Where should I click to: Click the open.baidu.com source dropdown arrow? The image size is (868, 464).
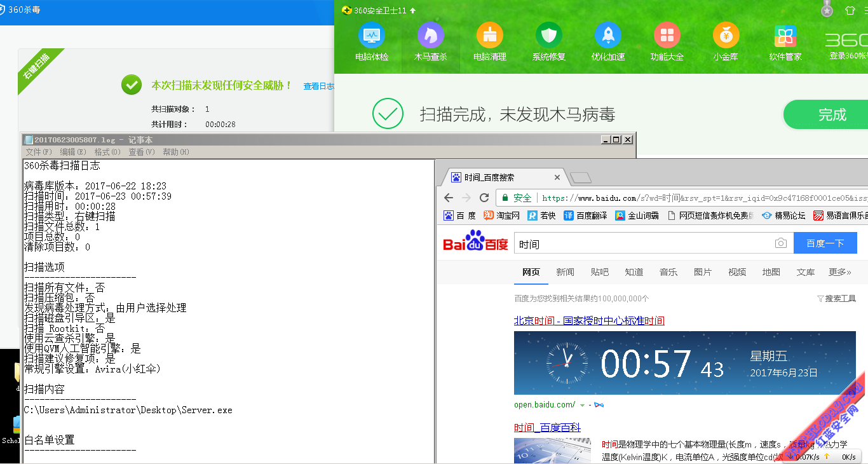click(582, 405)
